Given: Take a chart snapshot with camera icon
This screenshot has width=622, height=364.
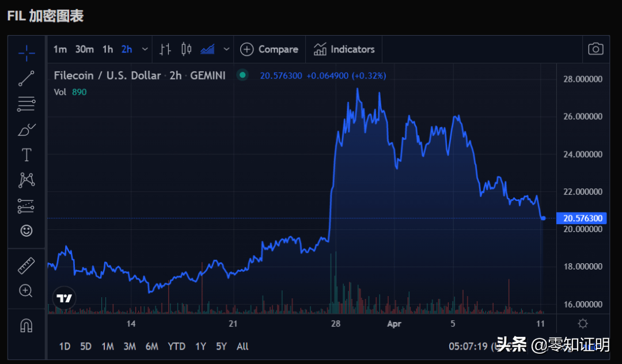Looking at the screenshot, I should 596,49.
